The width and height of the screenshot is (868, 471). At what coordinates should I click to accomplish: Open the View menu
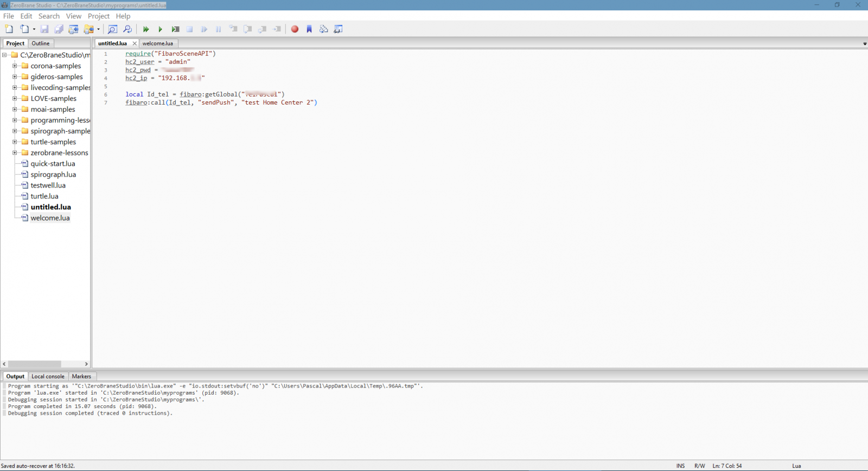74,16
